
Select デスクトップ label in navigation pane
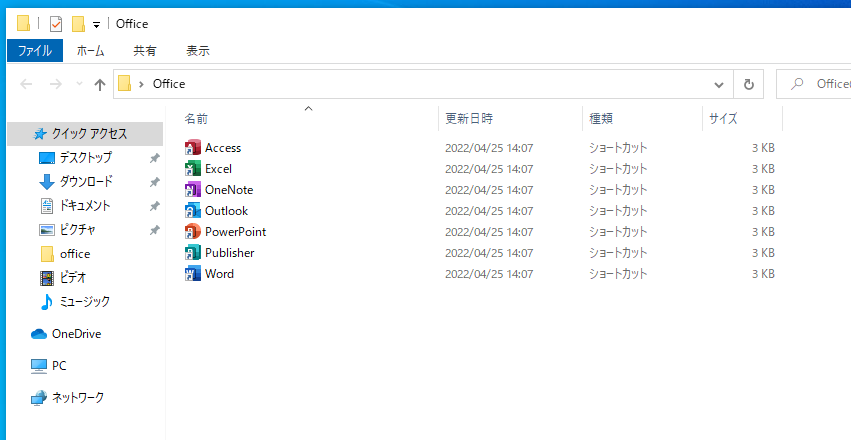click(x=86, y=158)
